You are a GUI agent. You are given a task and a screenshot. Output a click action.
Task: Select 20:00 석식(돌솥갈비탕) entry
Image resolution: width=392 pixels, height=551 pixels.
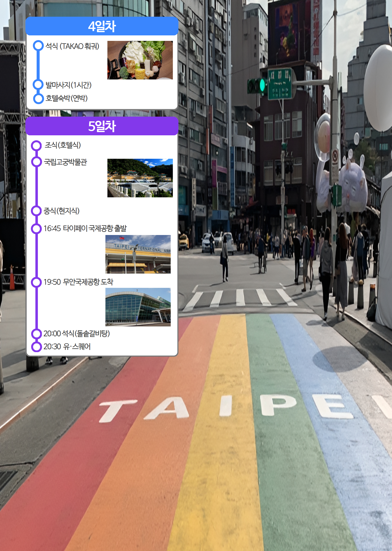(x=77, y=333)
